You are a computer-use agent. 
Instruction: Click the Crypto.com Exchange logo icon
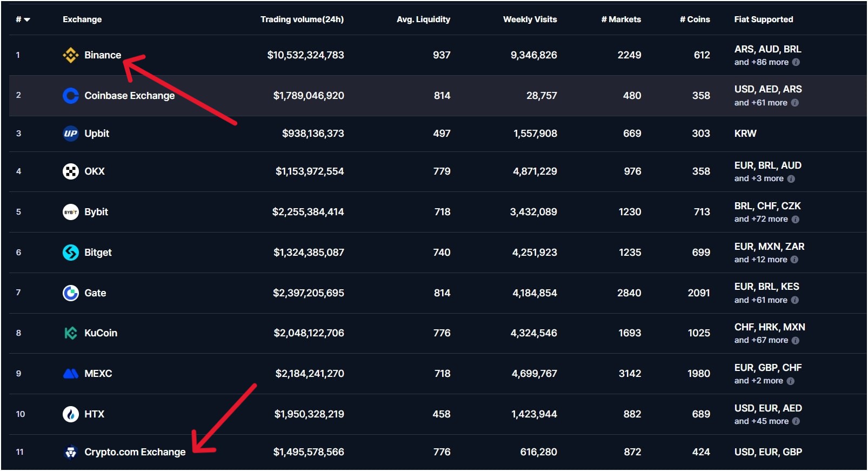(71, 452)
